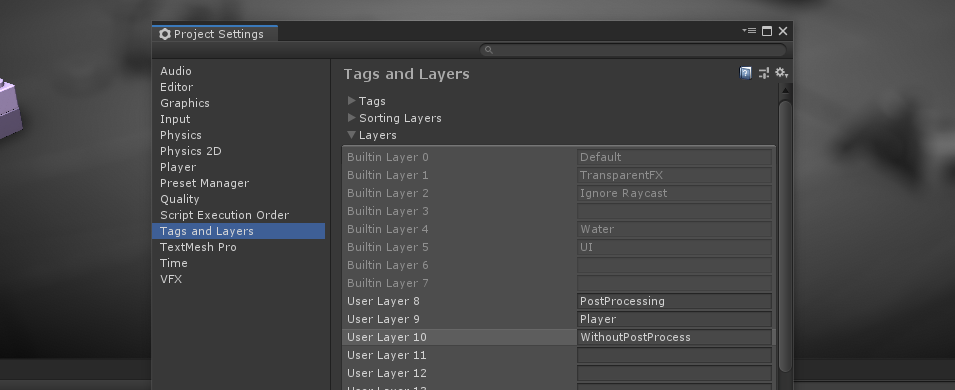Open the preset selector icon

coord(764,73)
